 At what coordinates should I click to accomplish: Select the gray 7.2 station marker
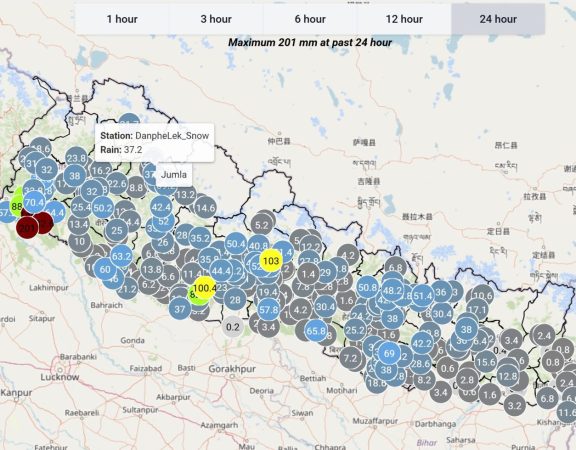click(351, 358)
